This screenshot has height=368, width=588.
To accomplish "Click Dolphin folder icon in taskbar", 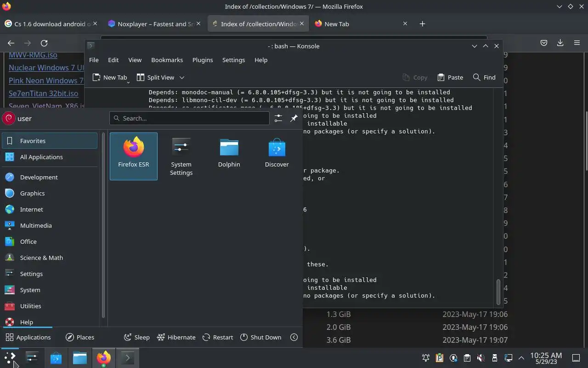I will click(80, 357).
